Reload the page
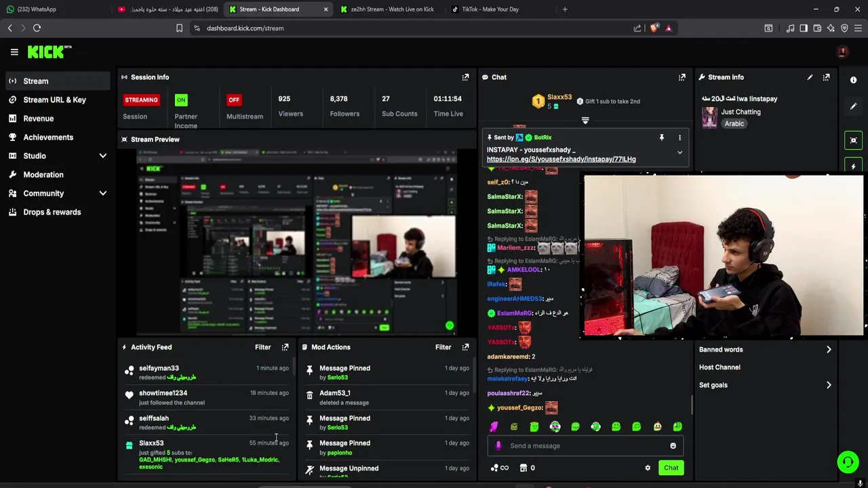 pyautogui.click(x=37, y=28)
